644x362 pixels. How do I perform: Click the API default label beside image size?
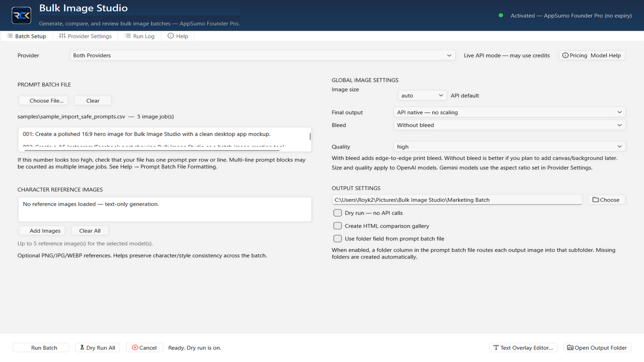[x=465, y=96]
